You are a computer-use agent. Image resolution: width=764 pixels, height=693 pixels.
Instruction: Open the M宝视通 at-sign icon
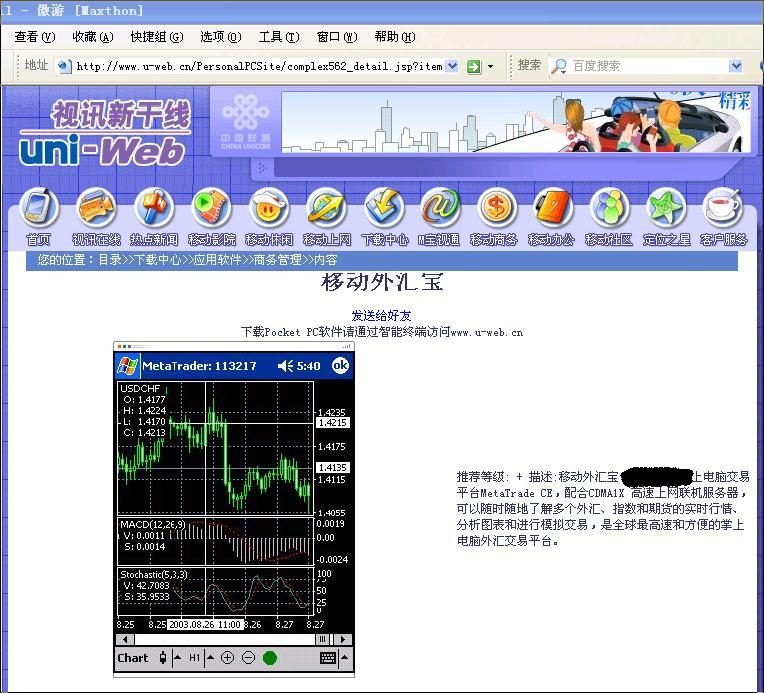439,208
